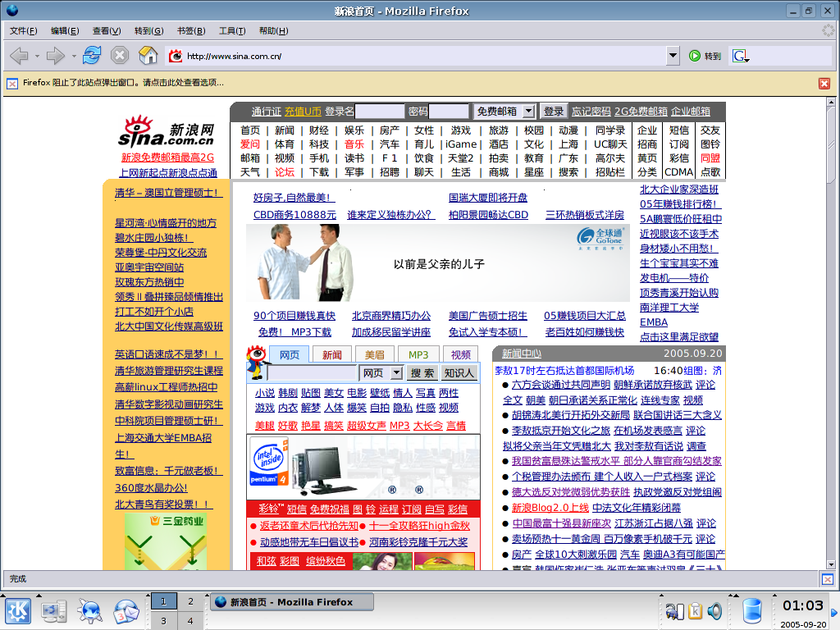Click the scrollbar down arrow

coord(831,564)
